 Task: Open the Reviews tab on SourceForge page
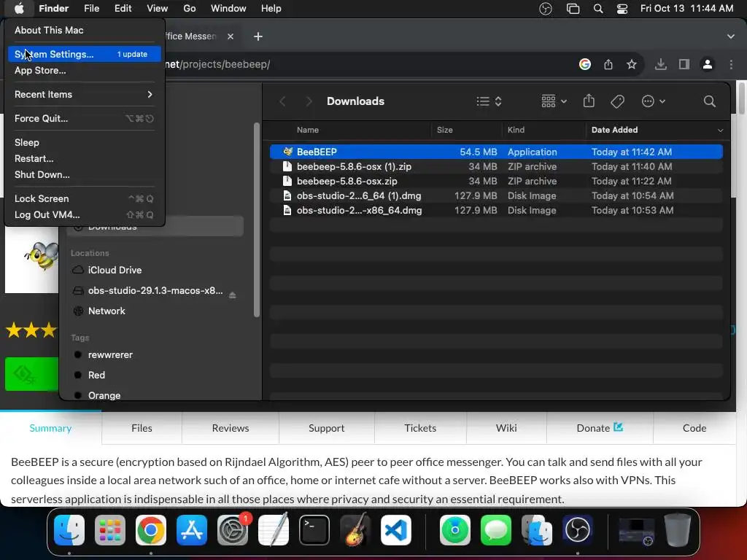[x=231, y=428]
